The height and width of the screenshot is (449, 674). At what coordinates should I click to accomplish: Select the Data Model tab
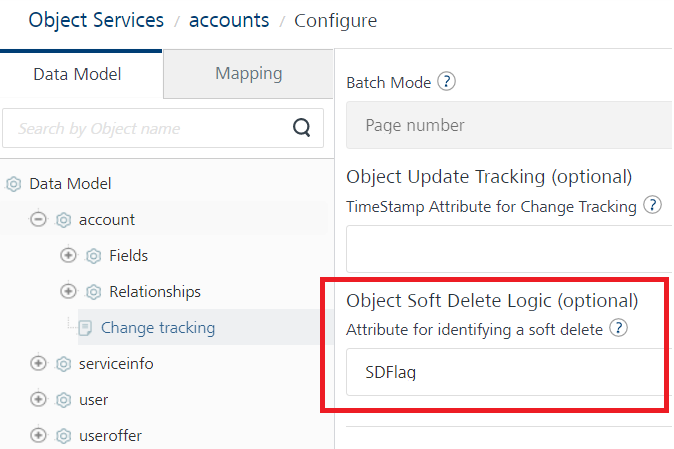pyautogui.click(x=77, y=74)
